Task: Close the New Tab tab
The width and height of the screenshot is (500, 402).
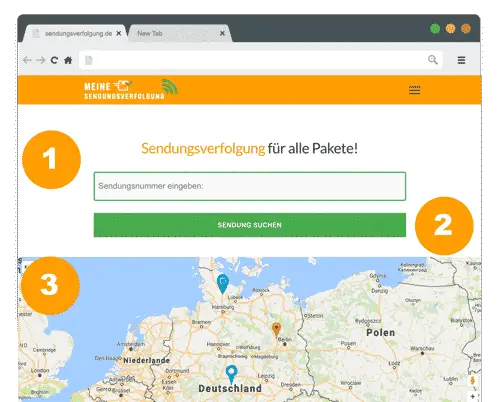Action: pyautogui.click(x=222, y=33)
